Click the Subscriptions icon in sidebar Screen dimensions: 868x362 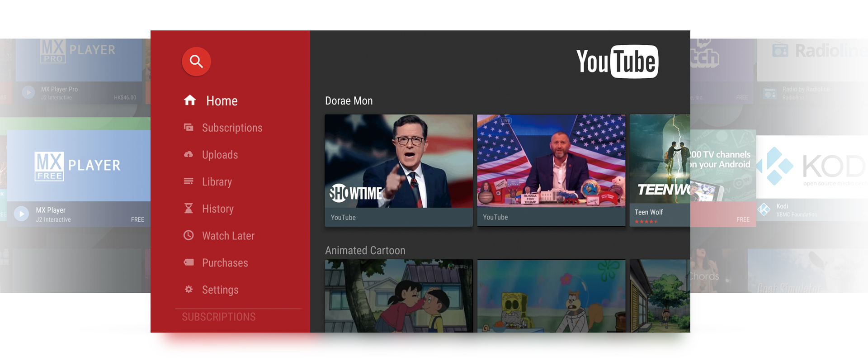pyautogui.click(x=189, y=127)
